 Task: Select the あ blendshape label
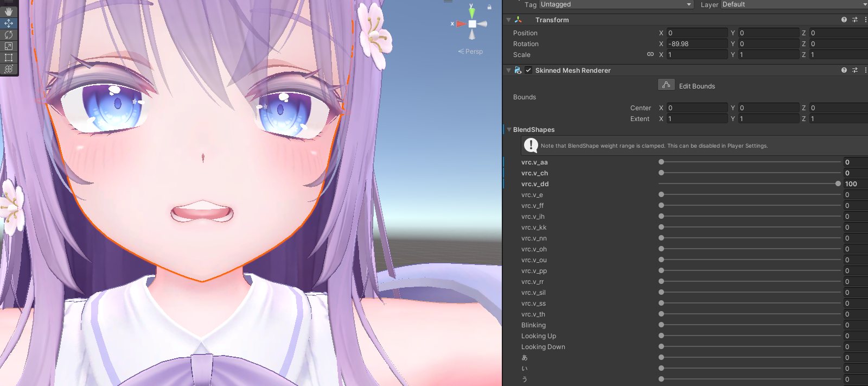(525, 358)
